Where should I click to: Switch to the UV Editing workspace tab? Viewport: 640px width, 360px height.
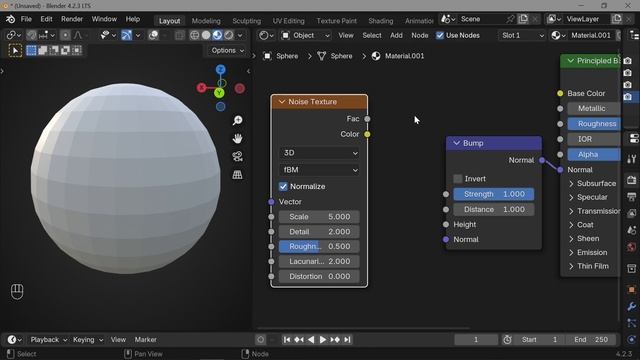tap(289, 21)
